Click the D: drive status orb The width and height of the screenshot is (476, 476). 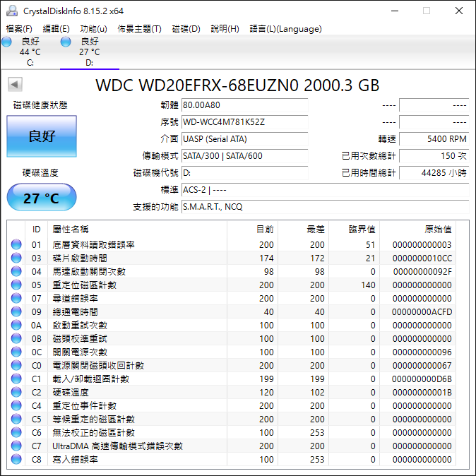tap(66, 42)
